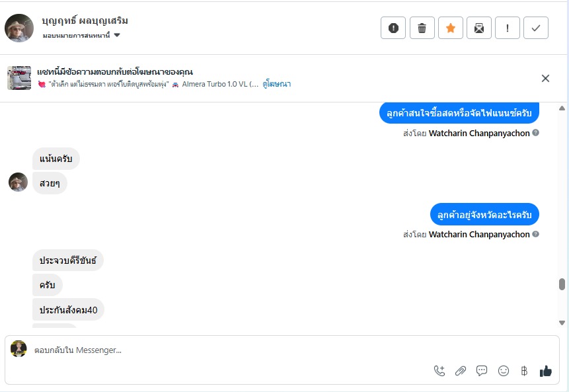Mark conversation unread with envelope icon
The width and height of the screenshot is (569, 392).
pos(479,28)
